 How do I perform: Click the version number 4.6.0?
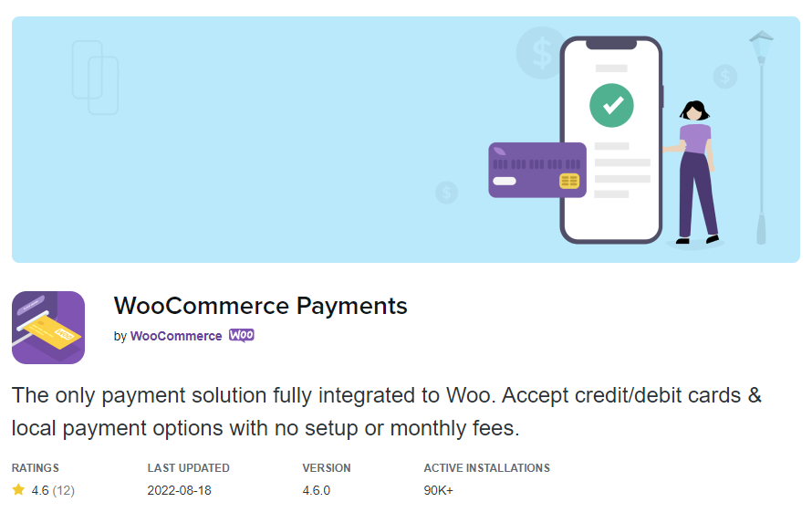point(317,490)
